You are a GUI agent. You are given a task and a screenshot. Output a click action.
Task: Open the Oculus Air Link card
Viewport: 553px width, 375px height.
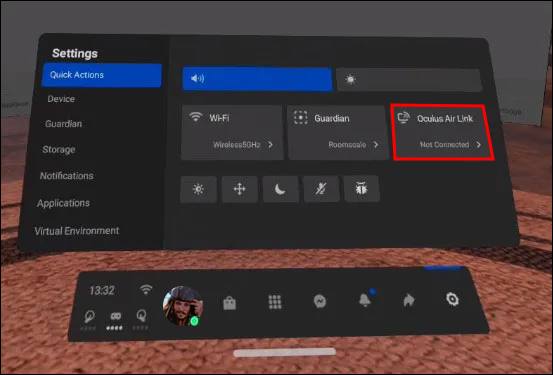pyautogui.click(x=443, y=133)
